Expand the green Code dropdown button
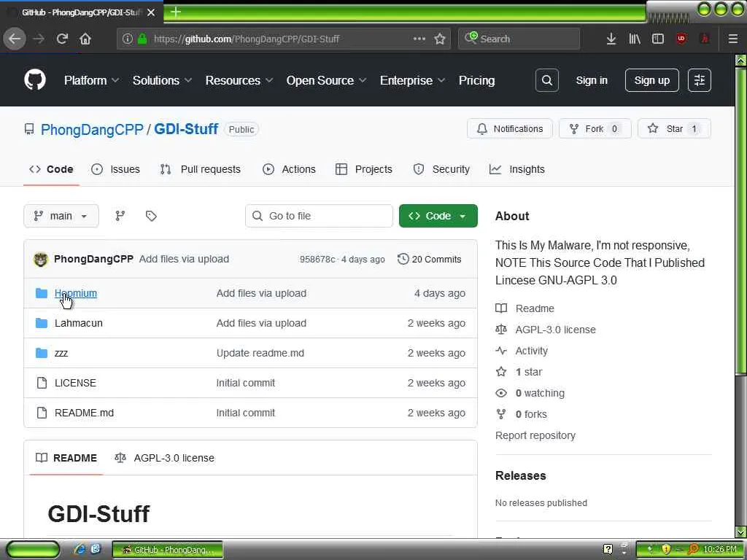This screenshot has width=747, height=560. (x=438, y=216)
